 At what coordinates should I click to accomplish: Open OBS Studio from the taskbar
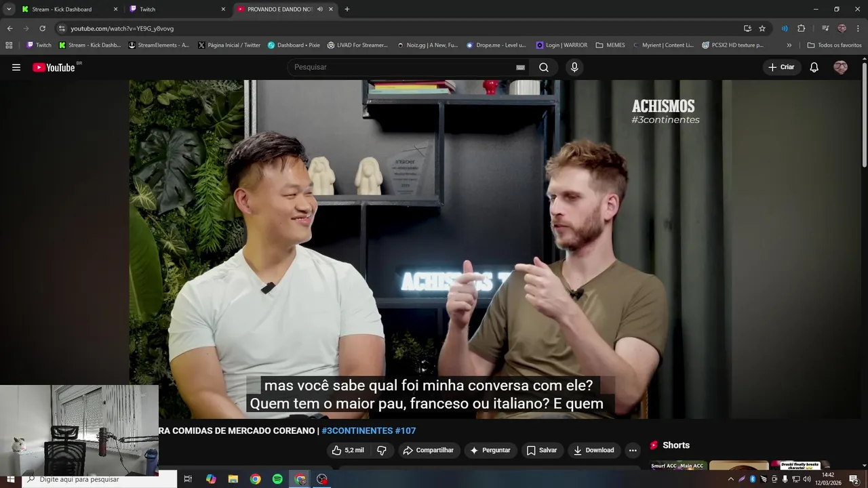322,479
